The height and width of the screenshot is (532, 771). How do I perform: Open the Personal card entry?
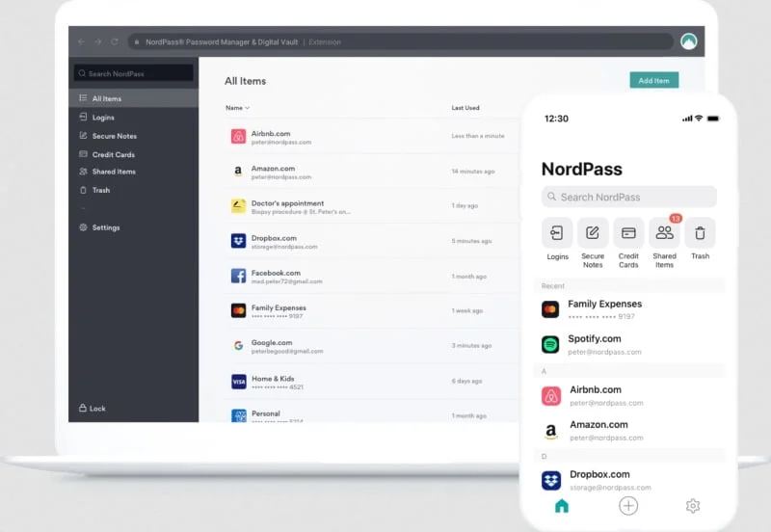point(373,412)
